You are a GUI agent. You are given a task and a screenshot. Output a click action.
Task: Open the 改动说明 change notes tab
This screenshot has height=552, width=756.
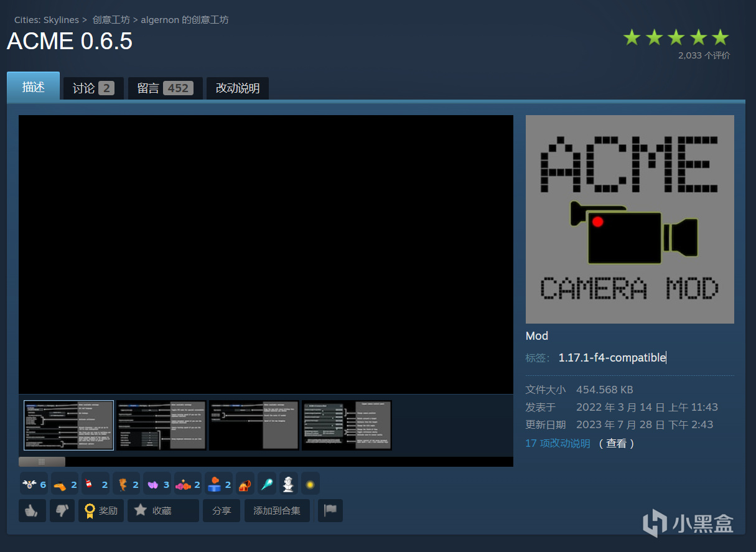click(238, 88)
